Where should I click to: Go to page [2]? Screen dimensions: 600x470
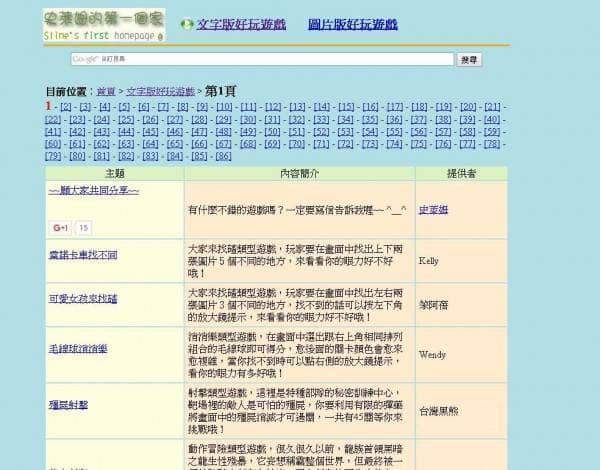(66, 107)
